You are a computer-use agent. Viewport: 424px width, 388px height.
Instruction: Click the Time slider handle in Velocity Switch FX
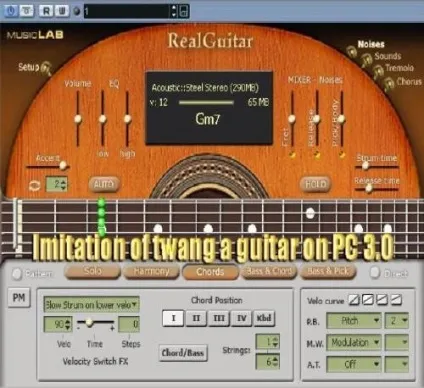coord(89,322)
